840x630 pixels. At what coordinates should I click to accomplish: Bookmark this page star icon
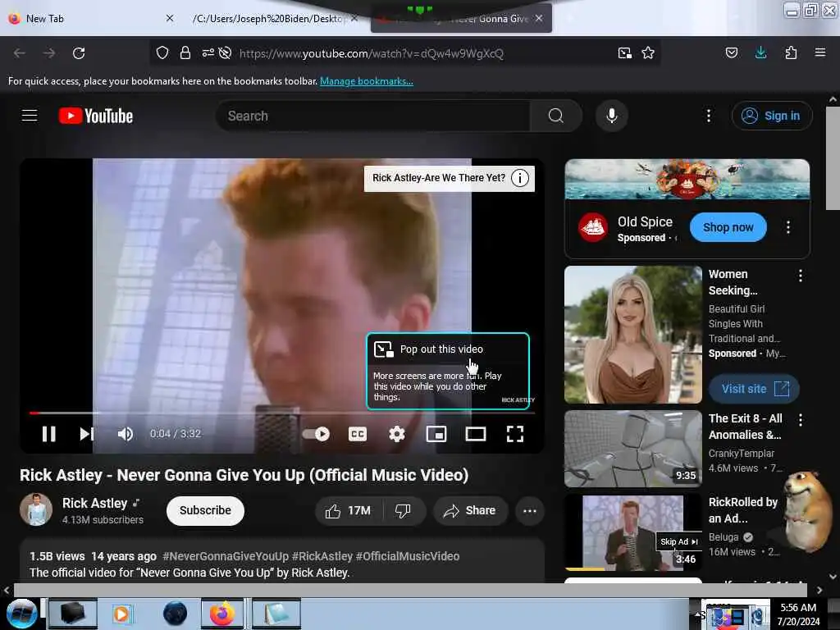[x=648, y=52]
